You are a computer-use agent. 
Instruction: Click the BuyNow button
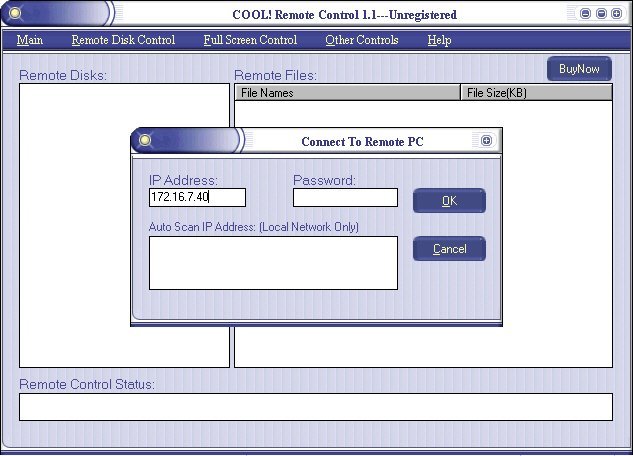tap(579, 69)
